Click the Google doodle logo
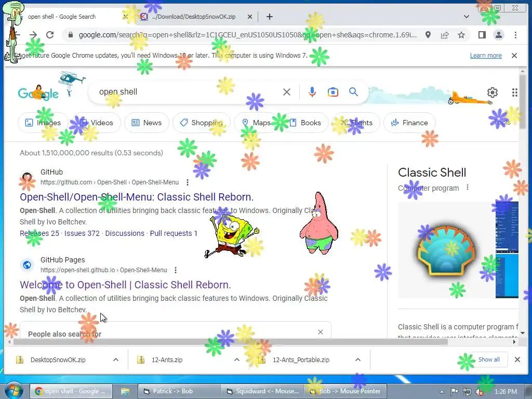Screen dimensions: 532x399 pyautogui.click(x=38, y=93)
